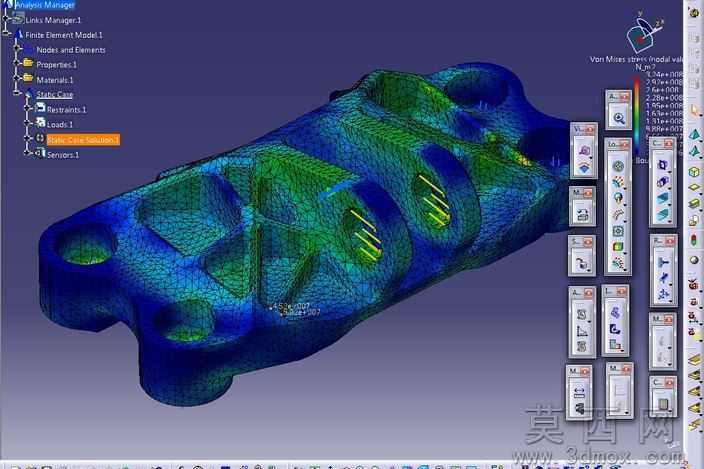Click the blue layered mesh icon in Vi toolbar

click(x=583, y=168)
